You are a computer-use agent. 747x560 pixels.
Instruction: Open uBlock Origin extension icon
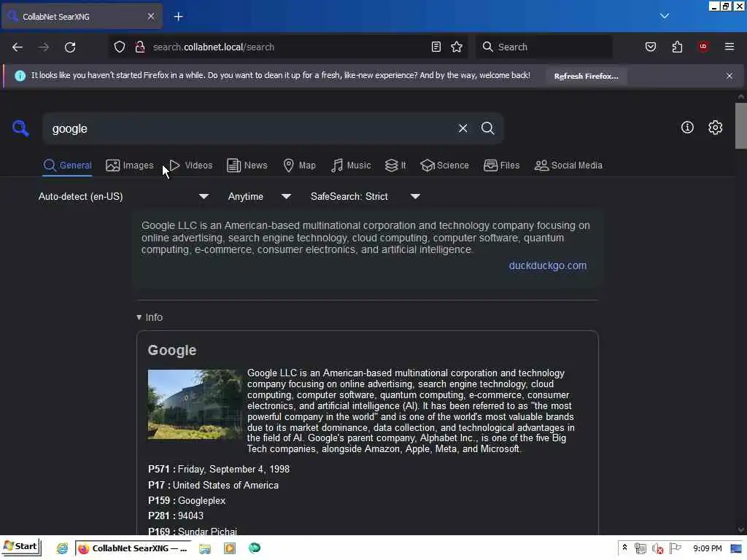(703, 47)
